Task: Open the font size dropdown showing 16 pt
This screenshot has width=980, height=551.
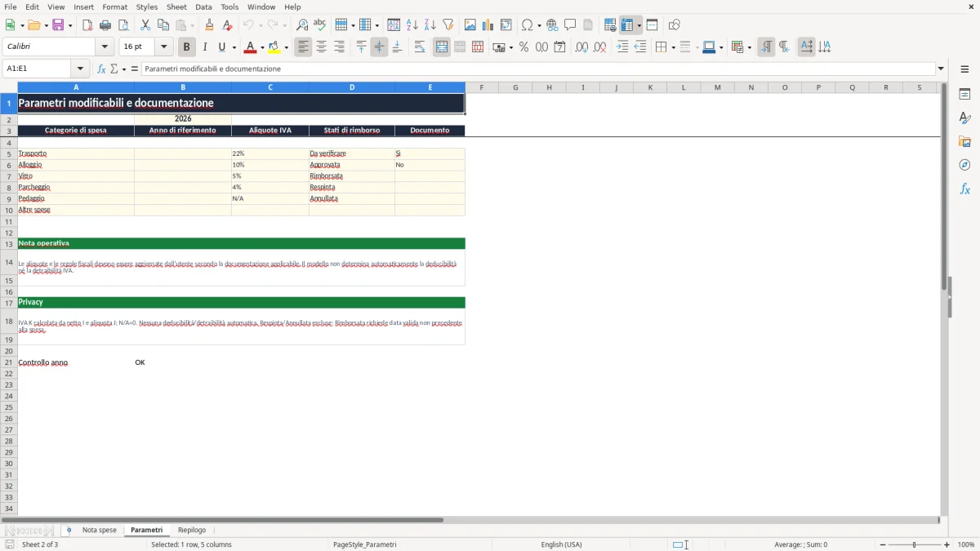Action: pyautogui.click(x=163, y=47)
